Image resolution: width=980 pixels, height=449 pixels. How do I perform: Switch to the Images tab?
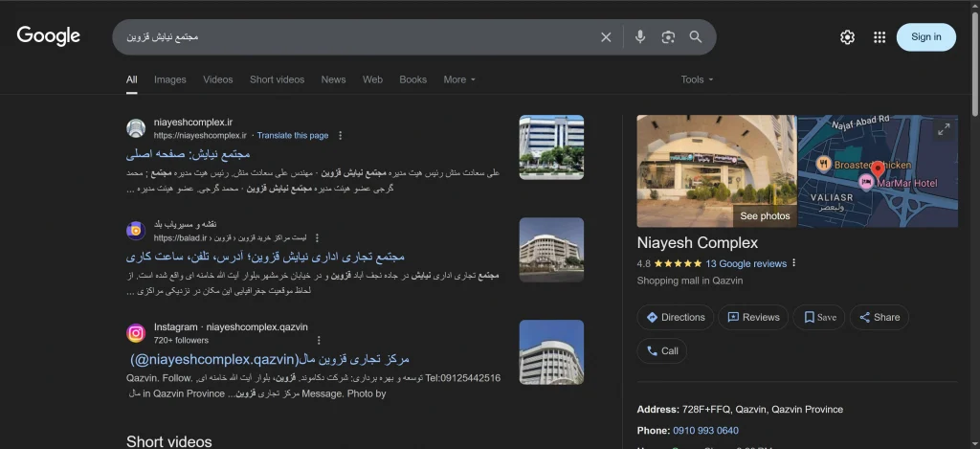(x=170, y=80)
